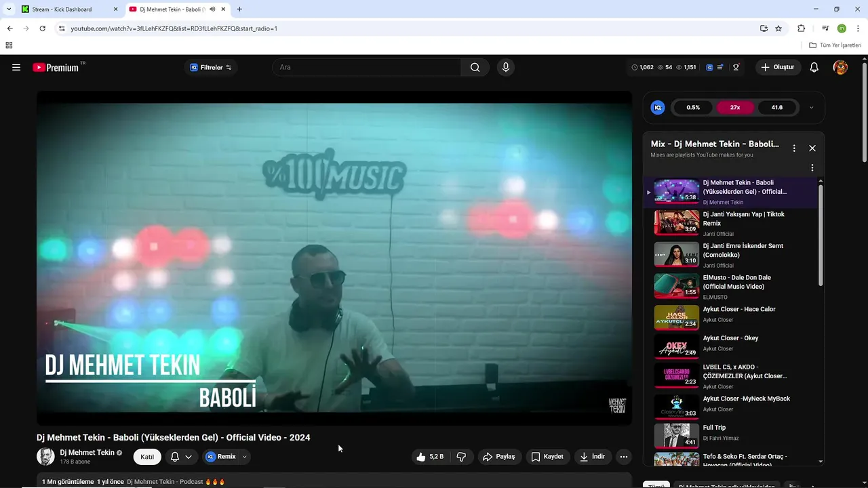
Task: Mute tab via speaker icon on tab
Action: coord(212,9)
